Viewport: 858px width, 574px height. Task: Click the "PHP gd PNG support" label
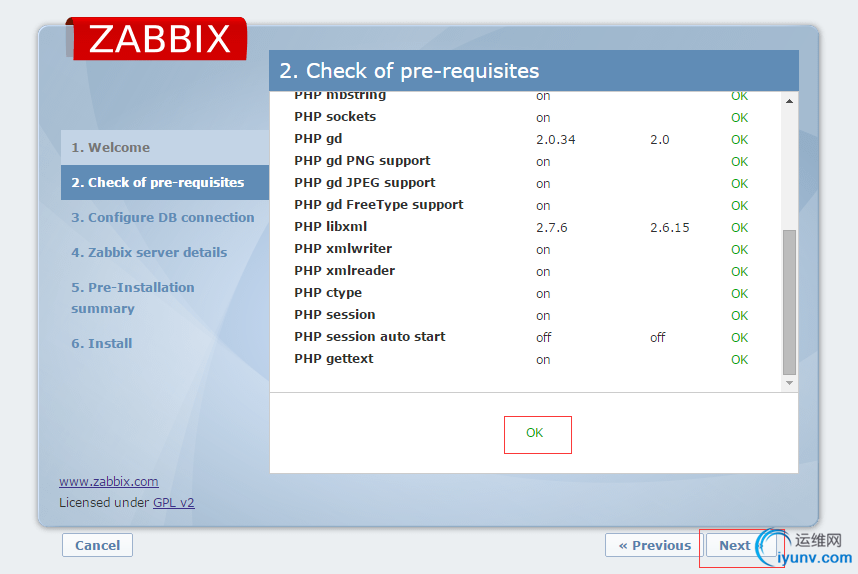tap(362, 161)
